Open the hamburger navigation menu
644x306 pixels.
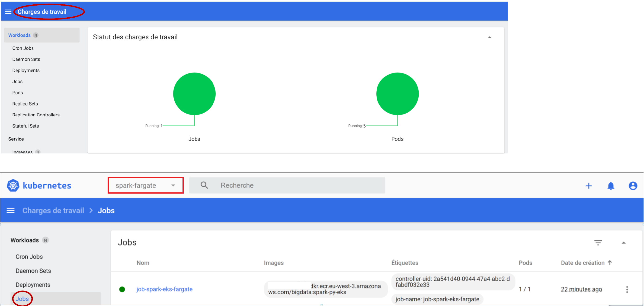(8, 11)
